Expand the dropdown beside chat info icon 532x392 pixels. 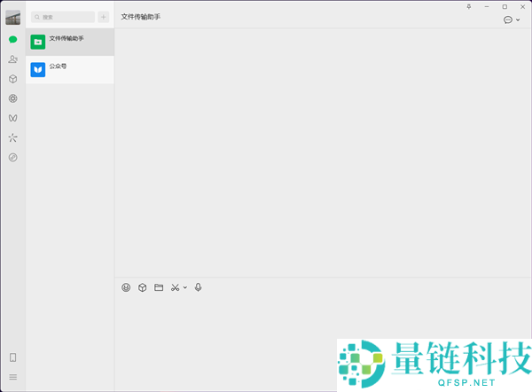tap(518, 20)
